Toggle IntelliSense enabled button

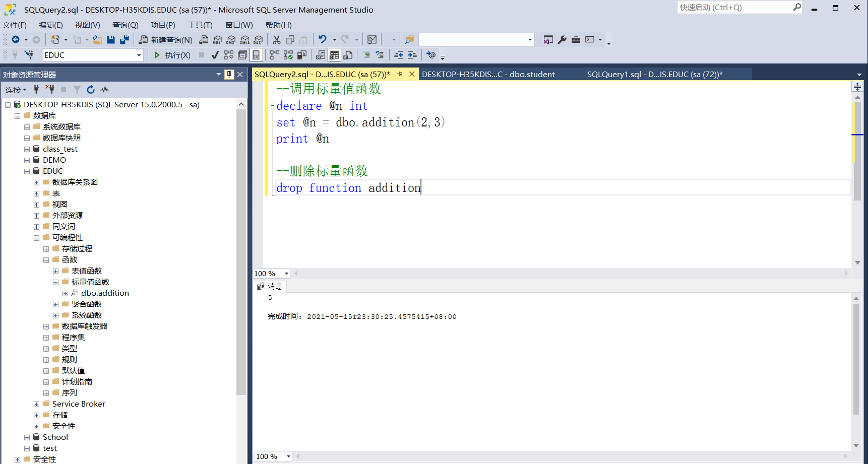[x=256, y=55]
